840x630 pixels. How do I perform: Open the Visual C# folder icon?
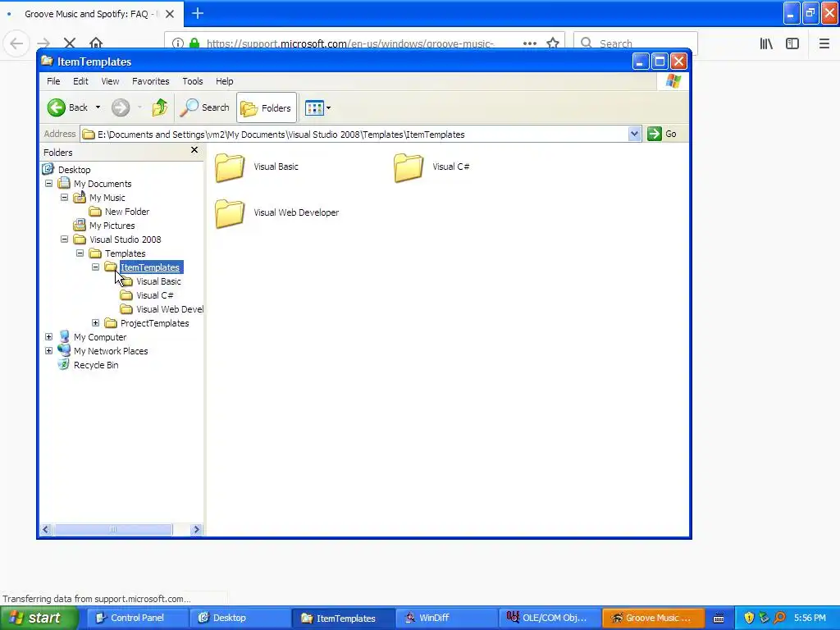point(409,167)
